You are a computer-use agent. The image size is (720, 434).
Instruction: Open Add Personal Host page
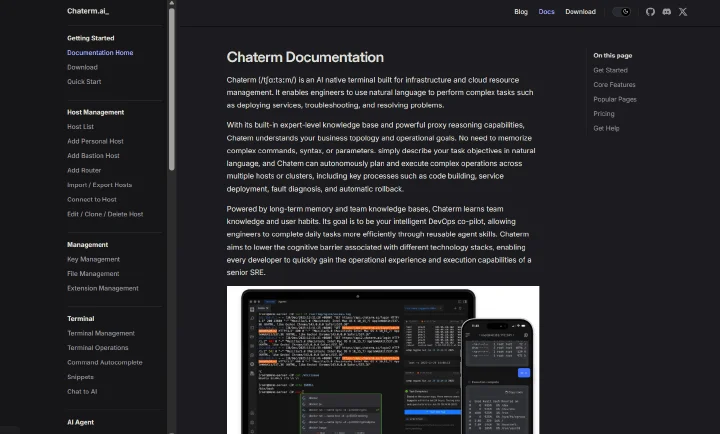(x=95, y=141)
